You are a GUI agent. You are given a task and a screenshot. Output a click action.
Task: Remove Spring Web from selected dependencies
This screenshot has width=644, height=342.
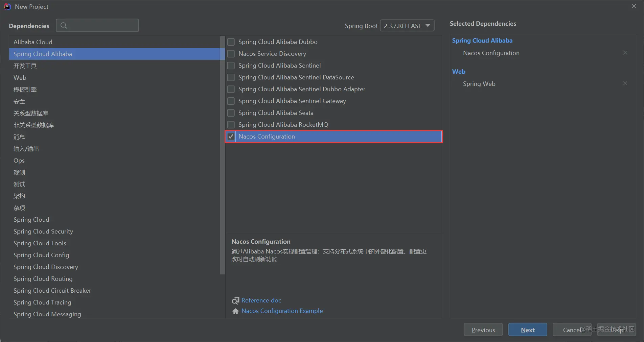pos(625,83)
